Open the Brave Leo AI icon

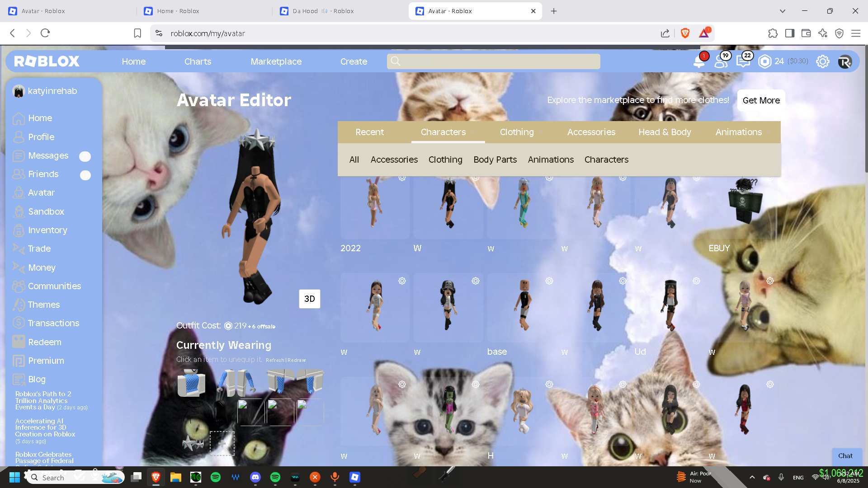point(823,33)
